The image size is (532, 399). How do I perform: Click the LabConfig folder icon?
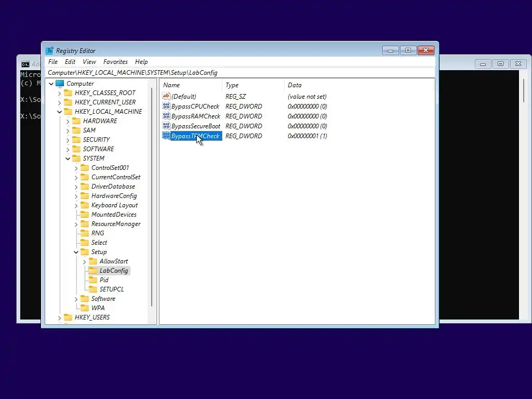[x=93, y=271]
